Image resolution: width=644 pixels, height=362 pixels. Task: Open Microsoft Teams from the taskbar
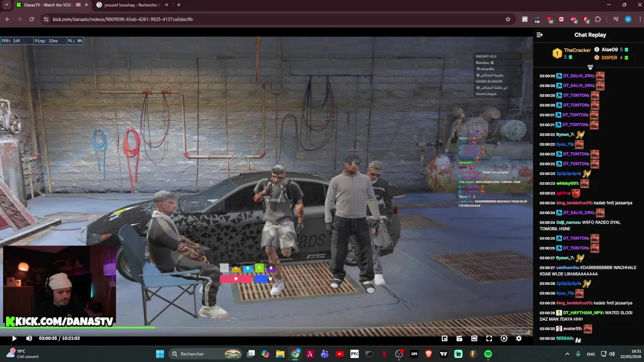pyautogui.click(x=325, y=354)
